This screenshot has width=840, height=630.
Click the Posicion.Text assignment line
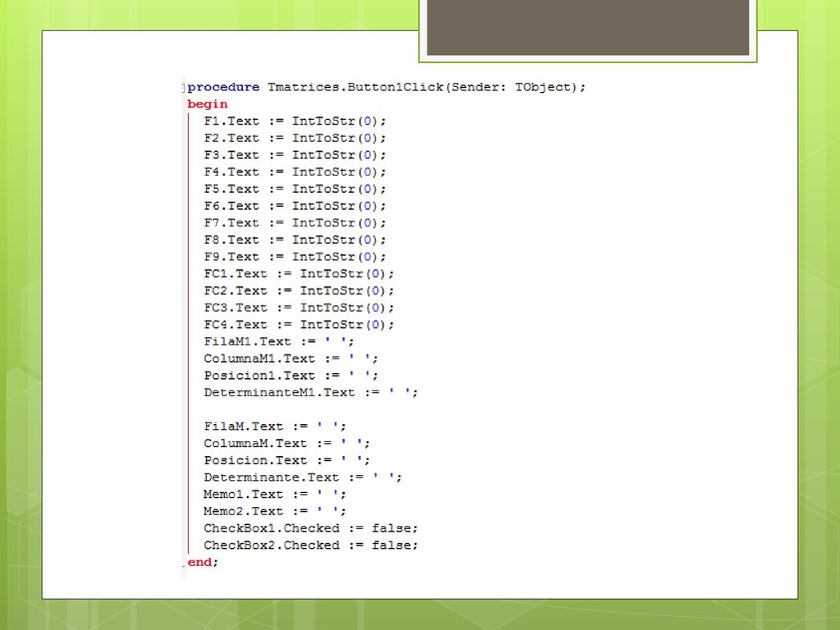pos(286,461)
